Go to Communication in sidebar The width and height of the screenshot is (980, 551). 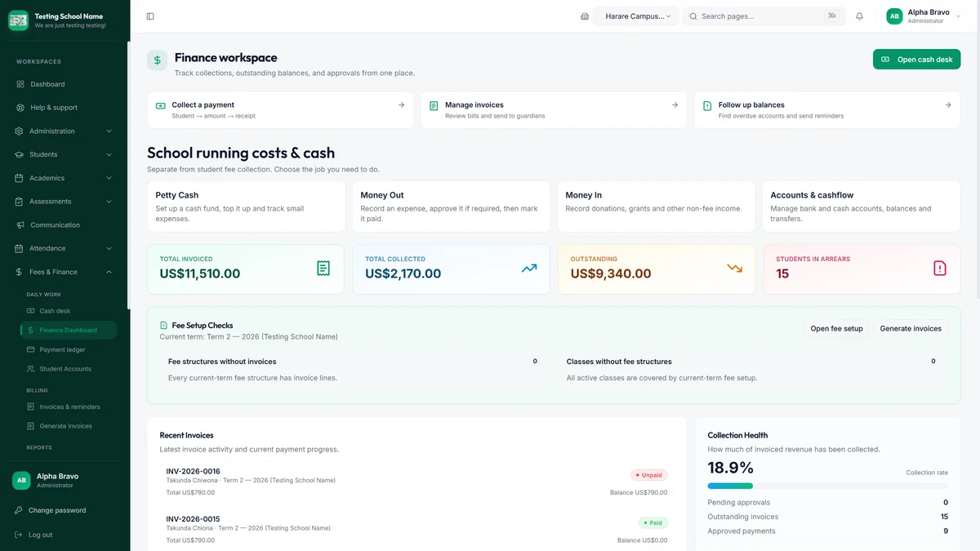coord(65,225)
